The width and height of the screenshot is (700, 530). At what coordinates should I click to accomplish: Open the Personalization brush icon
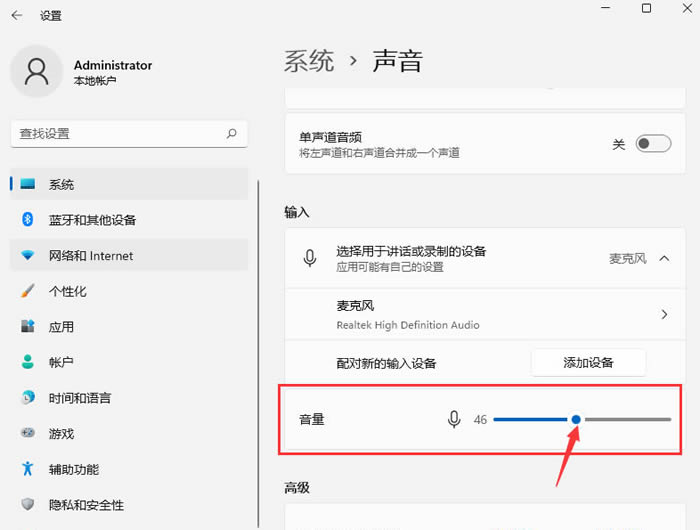28,291
